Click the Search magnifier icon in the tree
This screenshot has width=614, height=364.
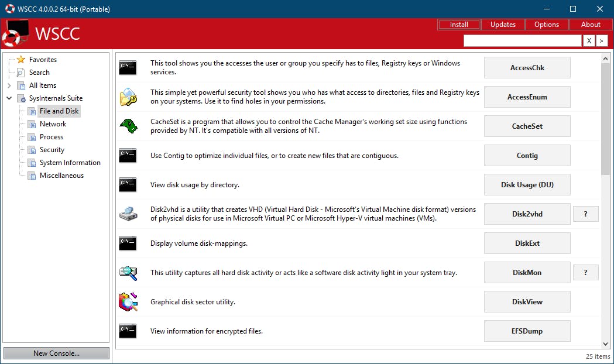[x=20, y=73]
